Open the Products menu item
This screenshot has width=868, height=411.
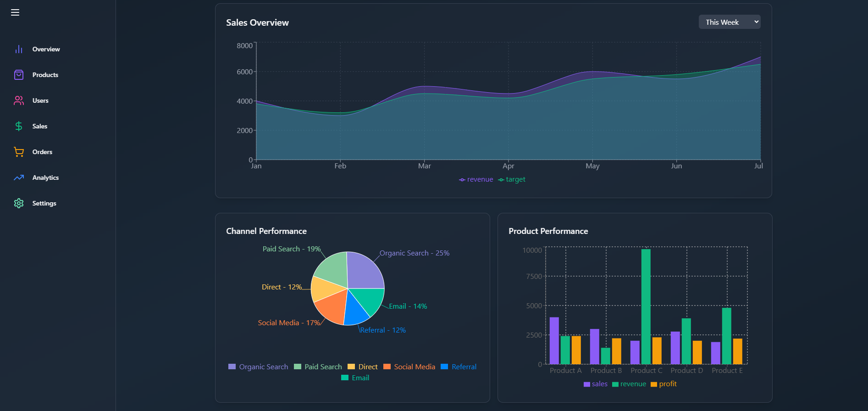45,75
